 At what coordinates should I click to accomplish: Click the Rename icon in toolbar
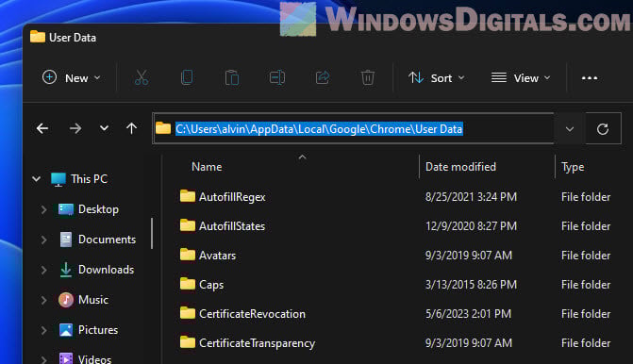pos(277,77)
